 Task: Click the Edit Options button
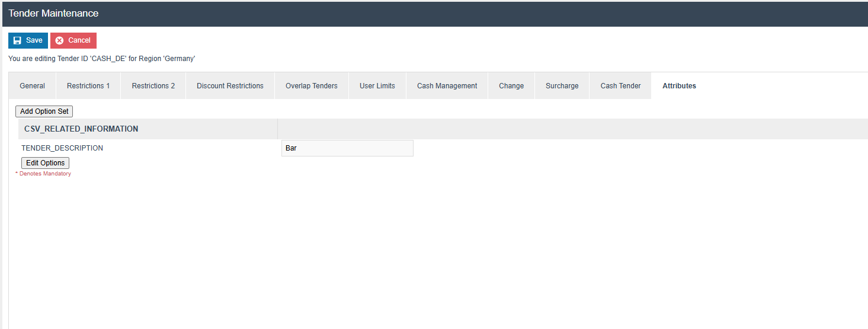coord(46,163)
